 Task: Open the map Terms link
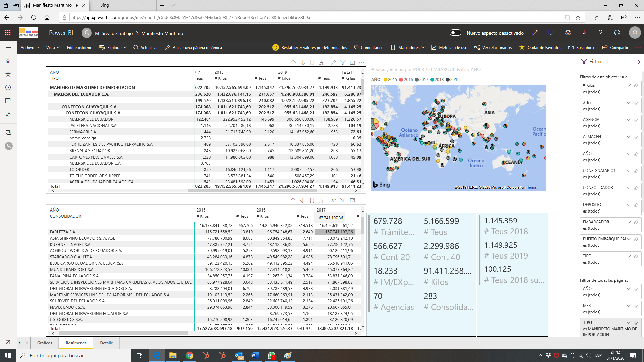click(532, 187)
